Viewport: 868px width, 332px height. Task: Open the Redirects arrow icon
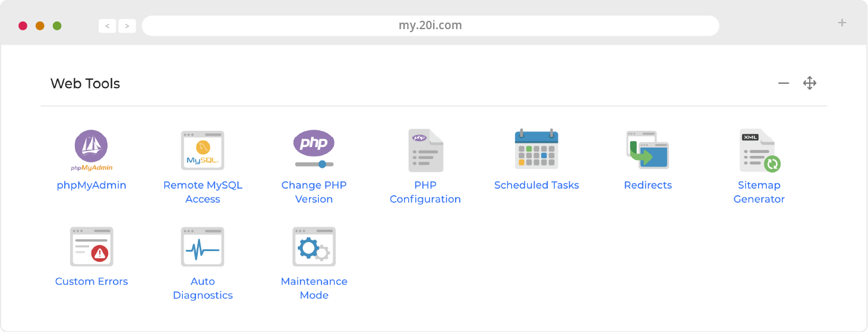click(648, 150)
